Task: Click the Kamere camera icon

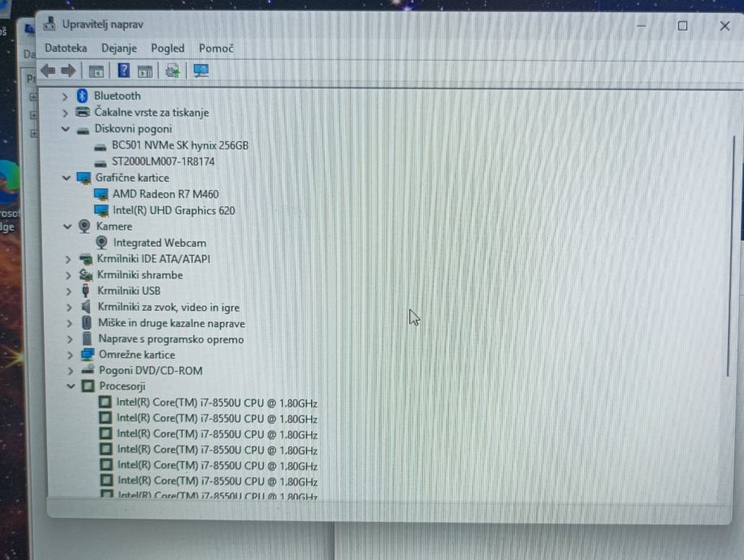Action: [84, 226]
